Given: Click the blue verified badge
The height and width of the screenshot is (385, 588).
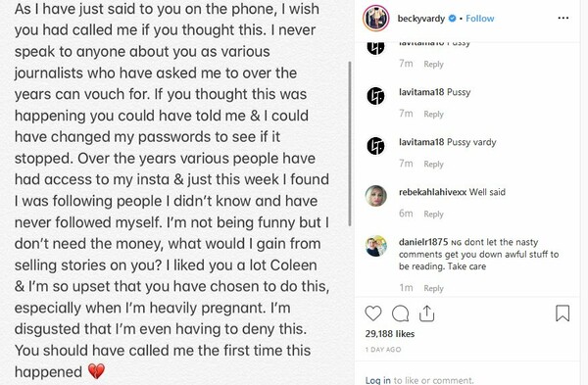Looking at the screenshot, I should [452, 18].
